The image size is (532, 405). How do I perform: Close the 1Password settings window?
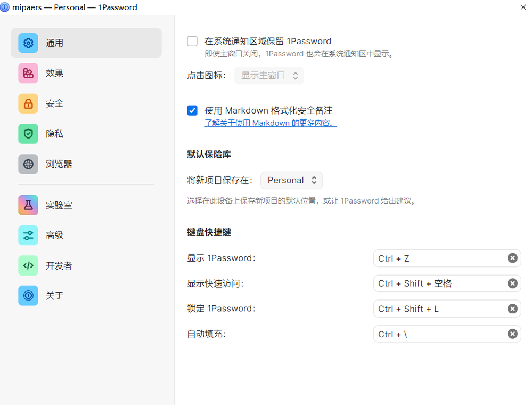(x=523, y=7)
